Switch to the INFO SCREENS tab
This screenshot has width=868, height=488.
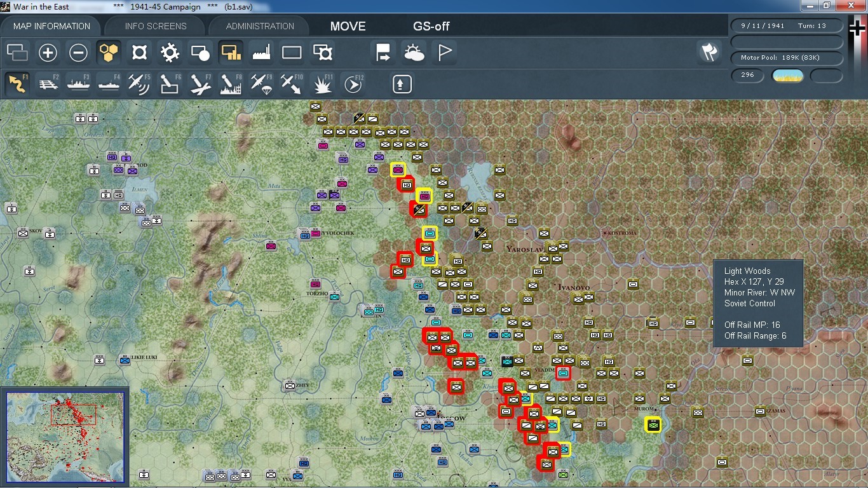point(156,26)
